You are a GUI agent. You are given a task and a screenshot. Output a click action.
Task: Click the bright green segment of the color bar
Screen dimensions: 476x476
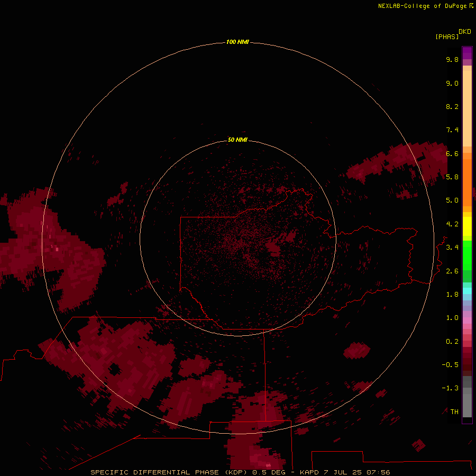(467, 255)
